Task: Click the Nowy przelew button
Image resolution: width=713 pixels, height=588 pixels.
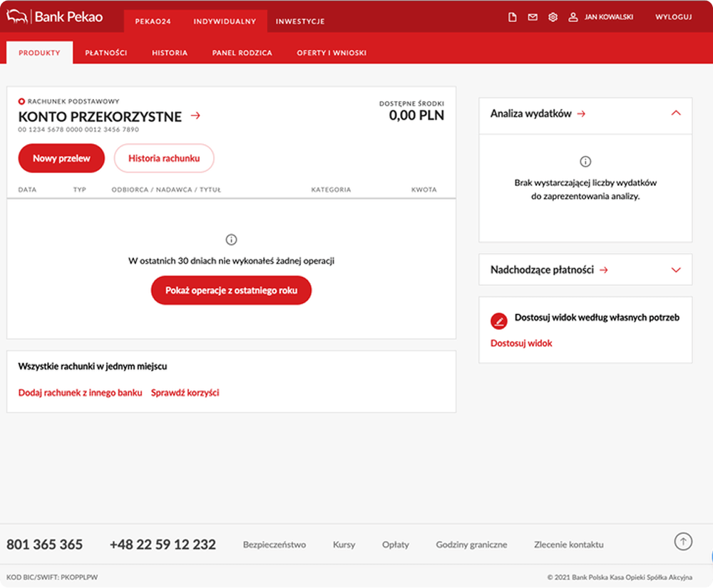Action: tap(61, 158)
